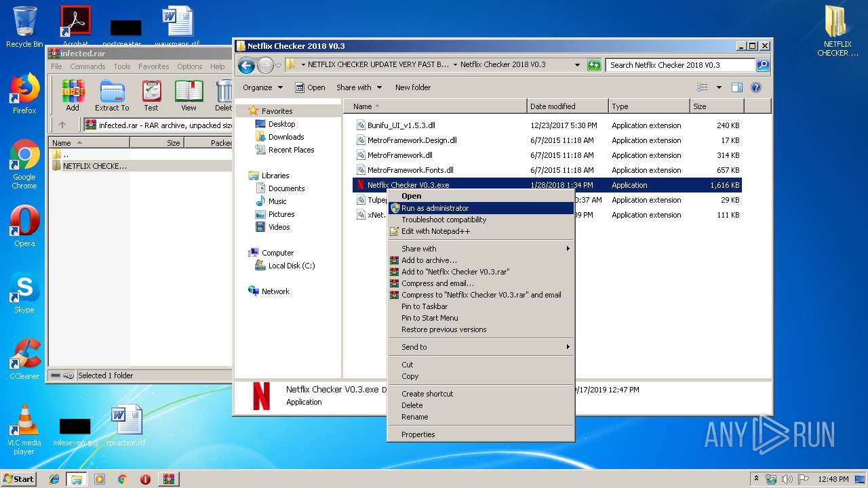Click Internet Explorer taskbar icon
This screenshot has height=488, width=868.
coord(54,479)
